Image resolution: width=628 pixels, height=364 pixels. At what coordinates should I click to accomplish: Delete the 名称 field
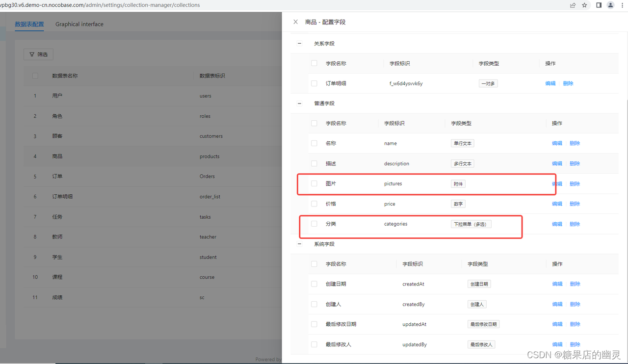coord(575,143)
